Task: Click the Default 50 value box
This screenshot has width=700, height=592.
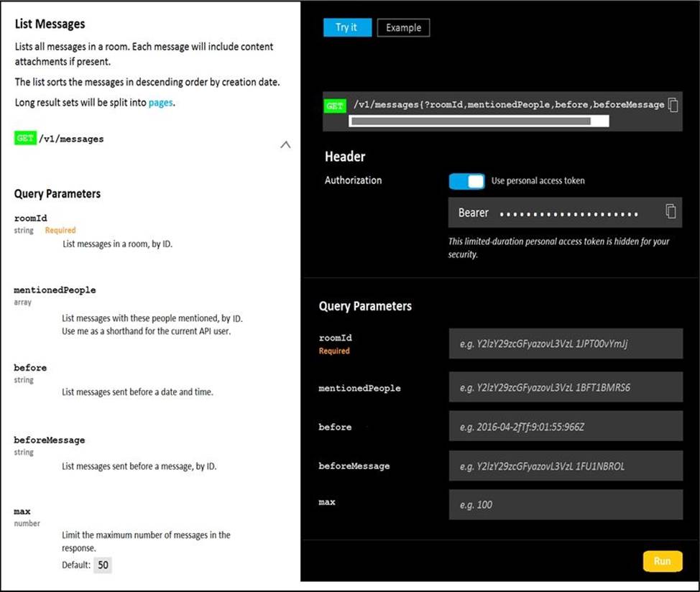Action: pyautogui.click(x=103, y=565)
